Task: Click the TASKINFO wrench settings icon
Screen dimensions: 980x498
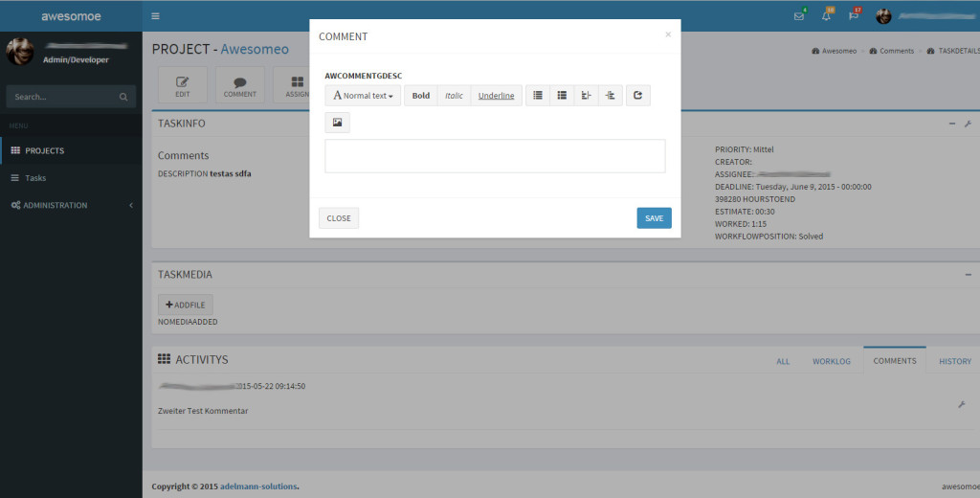Action: [968, 124]
